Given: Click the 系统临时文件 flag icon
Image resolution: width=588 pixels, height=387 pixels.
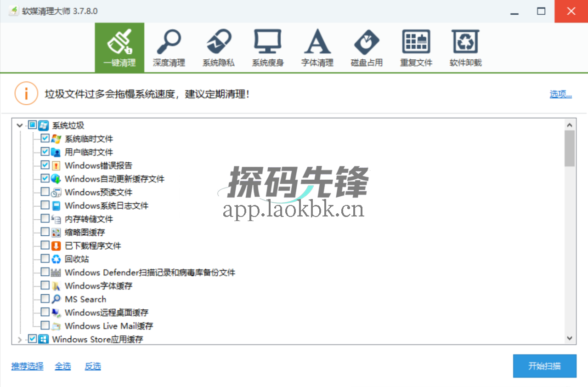Looking at the screenshot, I should (x=56, y=139).
